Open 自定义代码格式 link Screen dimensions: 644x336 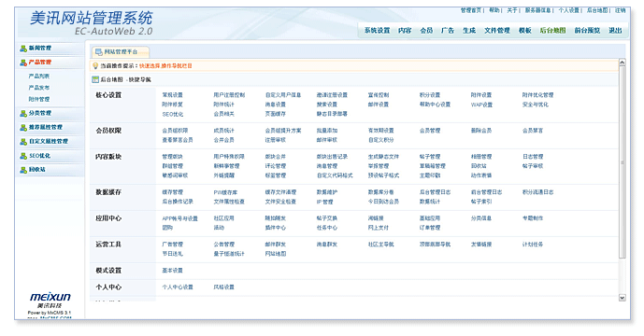pos(335,175)
